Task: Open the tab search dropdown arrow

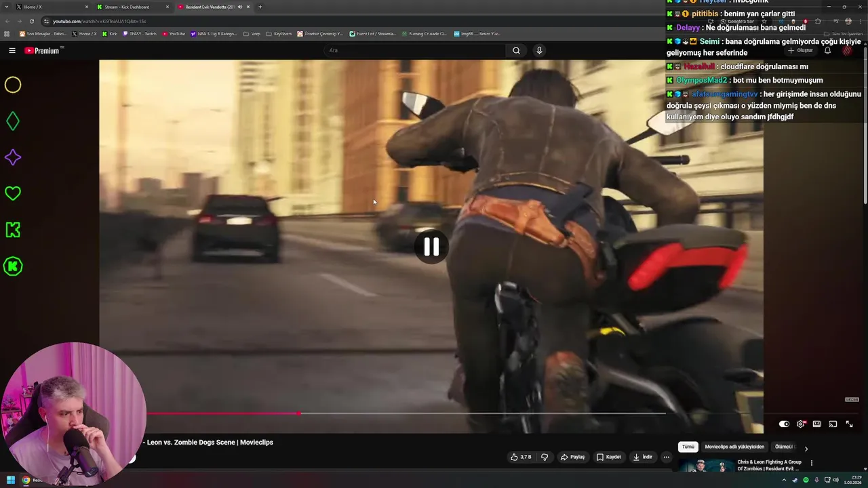Action: [x=5, y=7]
